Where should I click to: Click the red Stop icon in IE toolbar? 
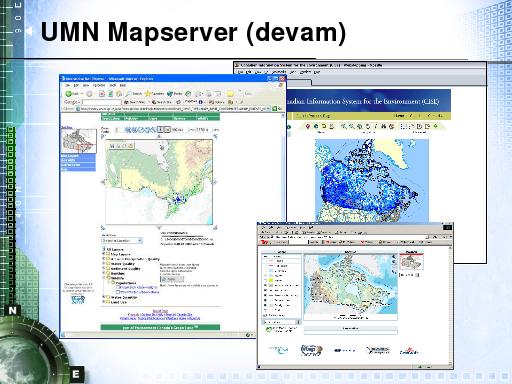click(102, 94)
